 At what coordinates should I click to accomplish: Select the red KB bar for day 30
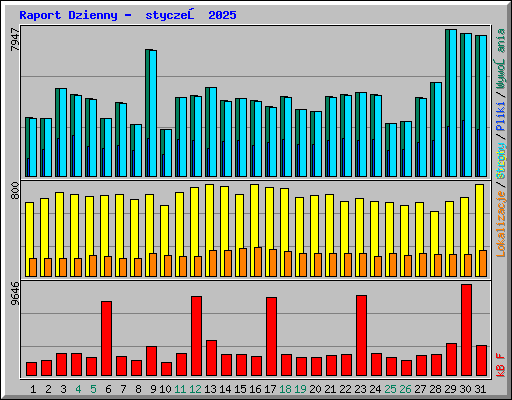pyautogui.click(x=466, y=330)
